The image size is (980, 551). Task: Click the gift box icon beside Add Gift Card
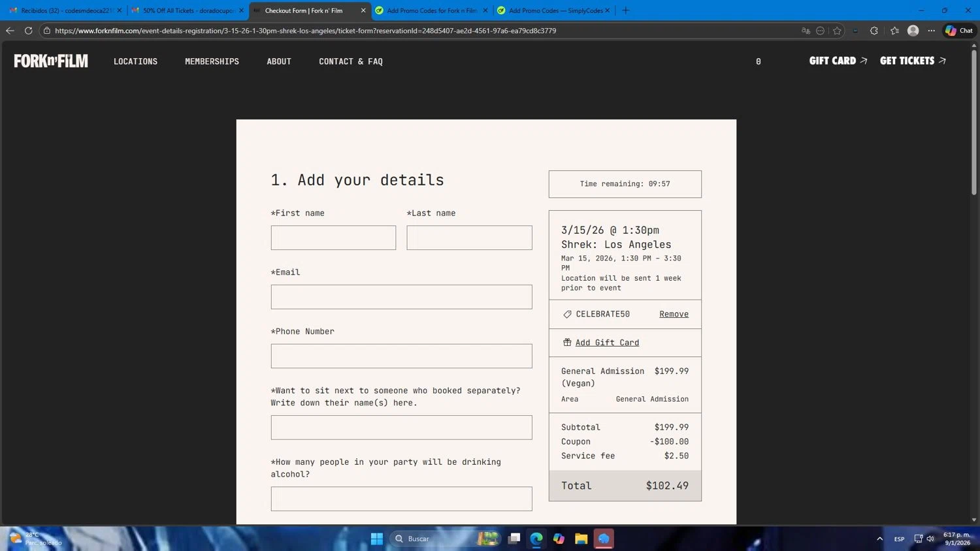coord(567,342)
